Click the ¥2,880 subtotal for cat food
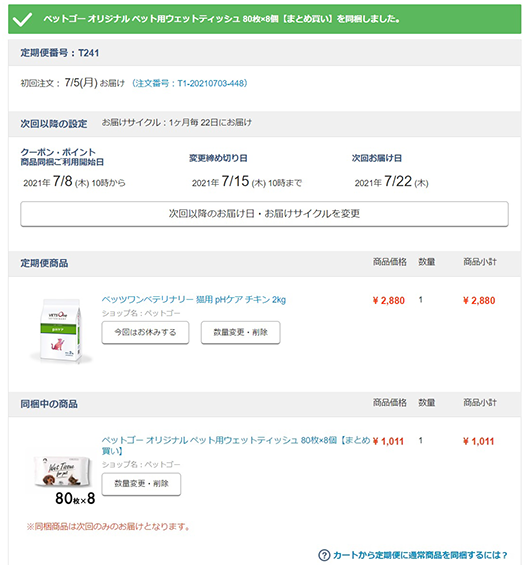Image resolution: width=530 pixels, height=565 pixels. coord(479,301)
